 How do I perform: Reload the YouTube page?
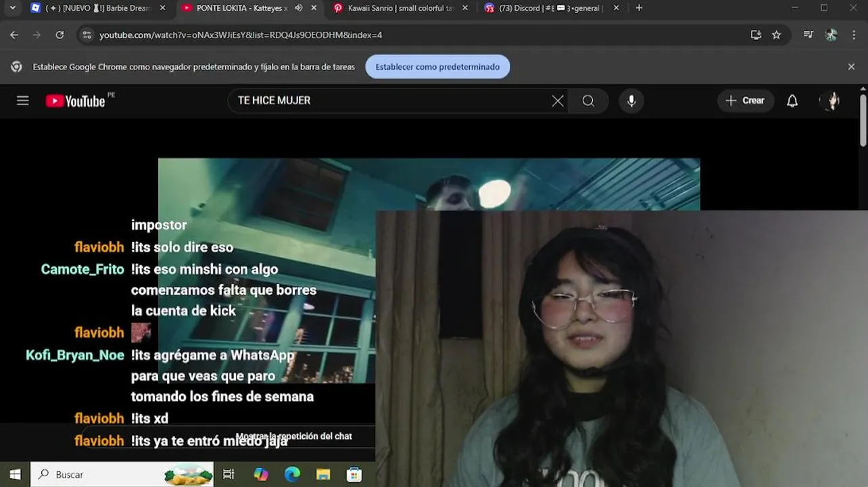click(59, 35)
